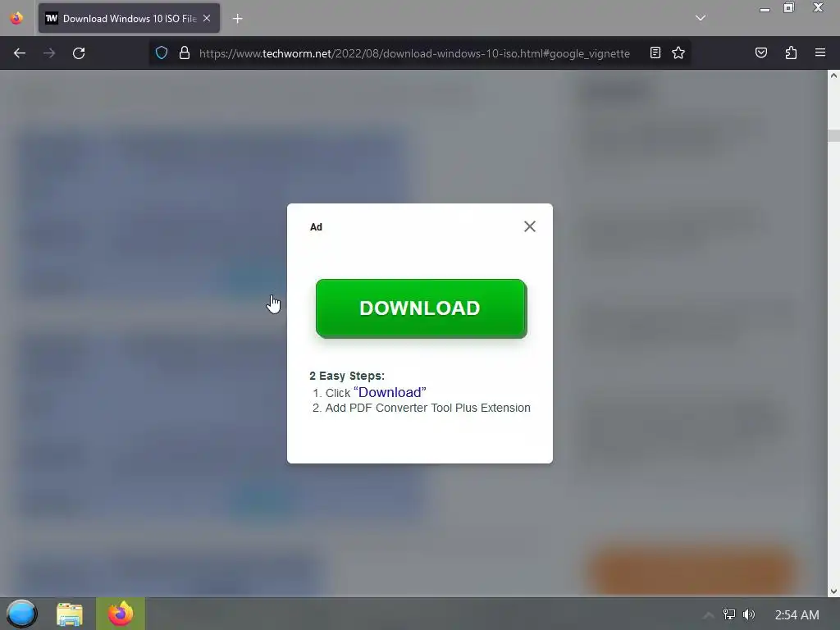
Task: Toggle reader view icon
Action: (x=655, y=53)
